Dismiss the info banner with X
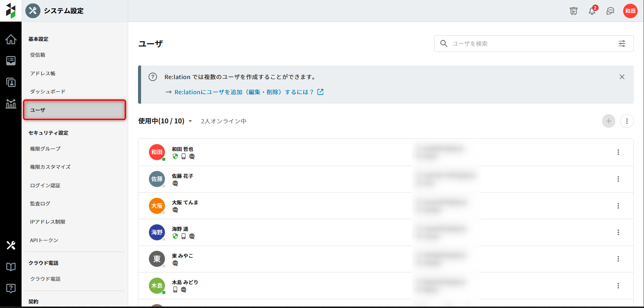This screenshot has width=644, height=308. click(x=622, y=77)
